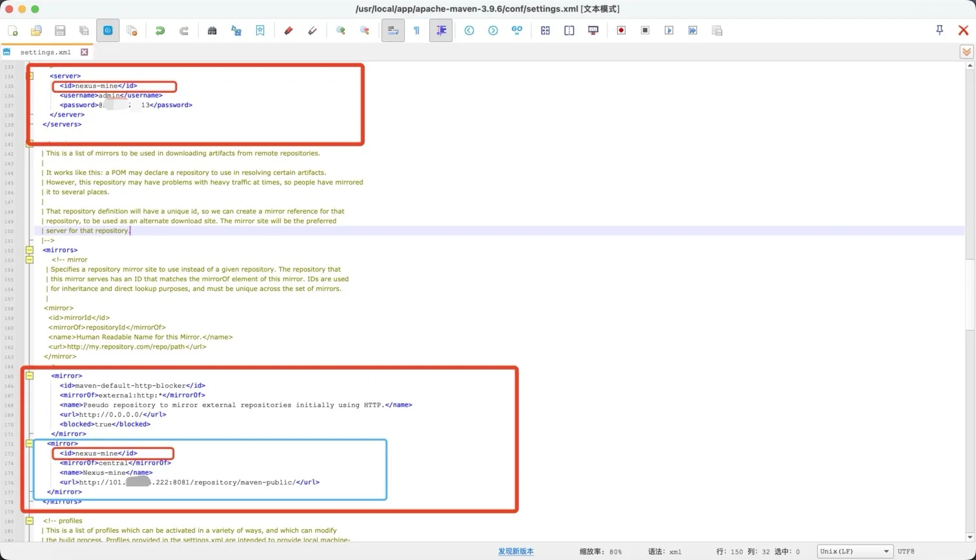The width and height of the screenshot is (976, 560).
Task: Collapse the mirrors fold marker at line 152
Action: pos(30,250)
